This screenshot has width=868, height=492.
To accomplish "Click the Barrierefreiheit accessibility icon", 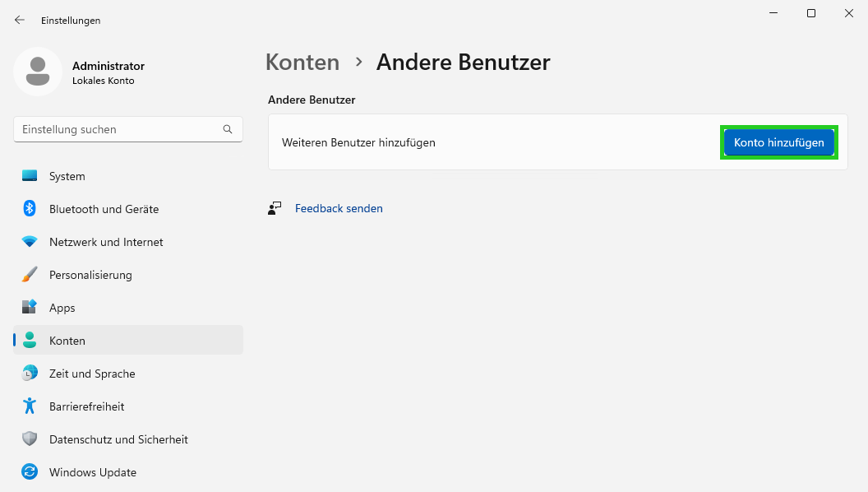I will pos(30,406).
